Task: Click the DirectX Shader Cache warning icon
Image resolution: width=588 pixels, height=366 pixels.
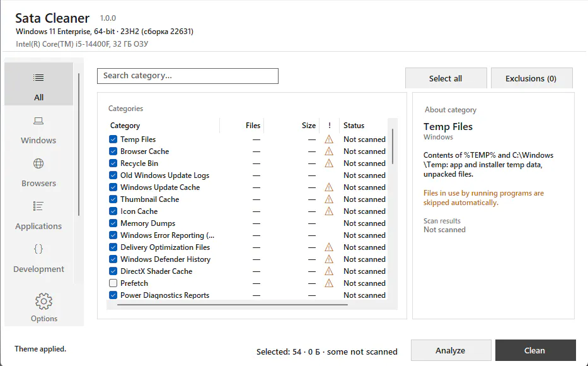Action: coord(329,271)
